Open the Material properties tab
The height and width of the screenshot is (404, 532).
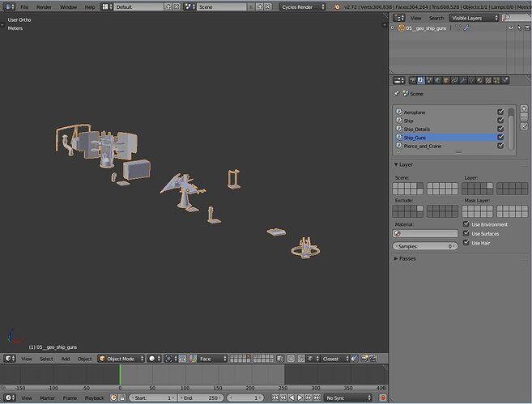(x=479, y=80)
